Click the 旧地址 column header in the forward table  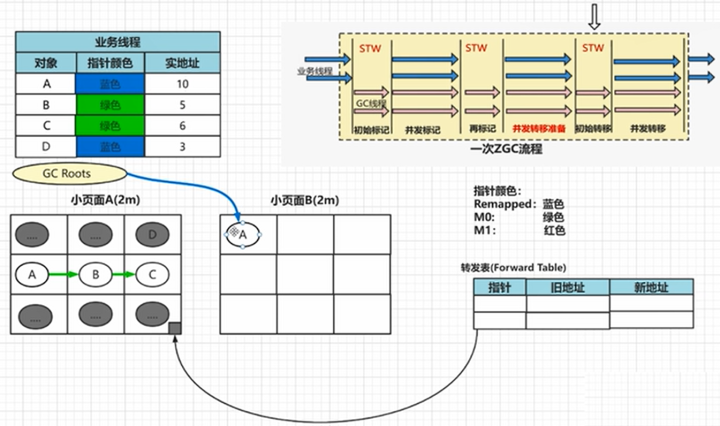point(568,287)
